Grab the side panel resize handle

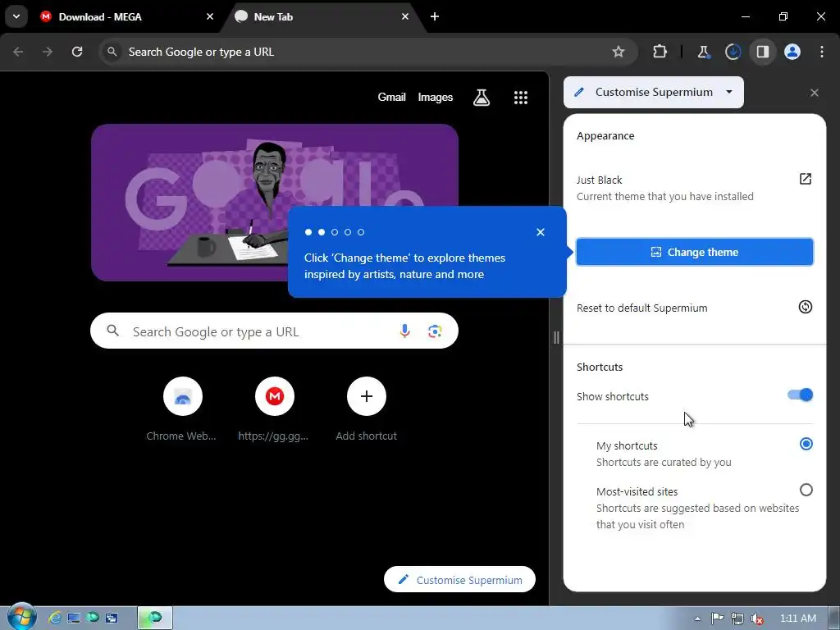(556, 337)
